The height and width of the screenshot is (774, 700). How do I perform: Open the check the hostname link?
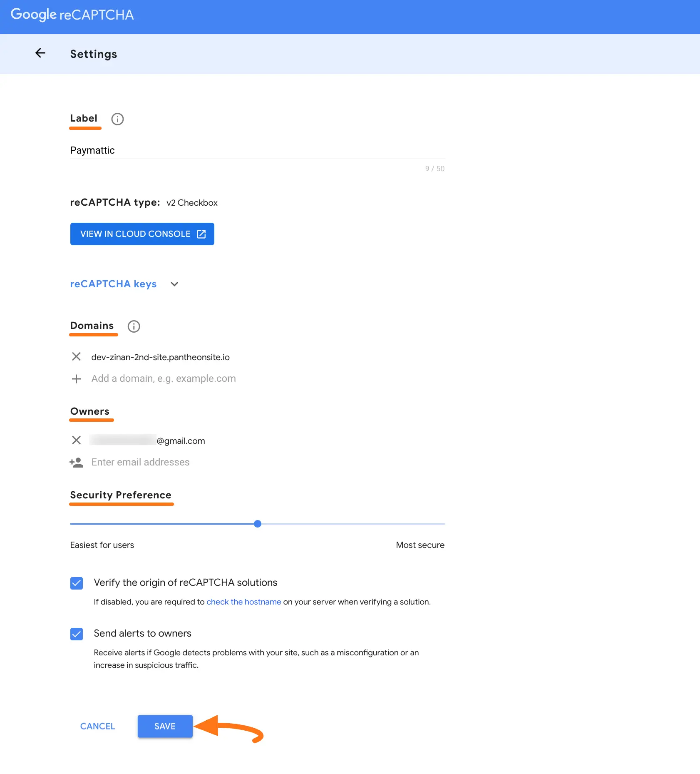tap(243, 602)
